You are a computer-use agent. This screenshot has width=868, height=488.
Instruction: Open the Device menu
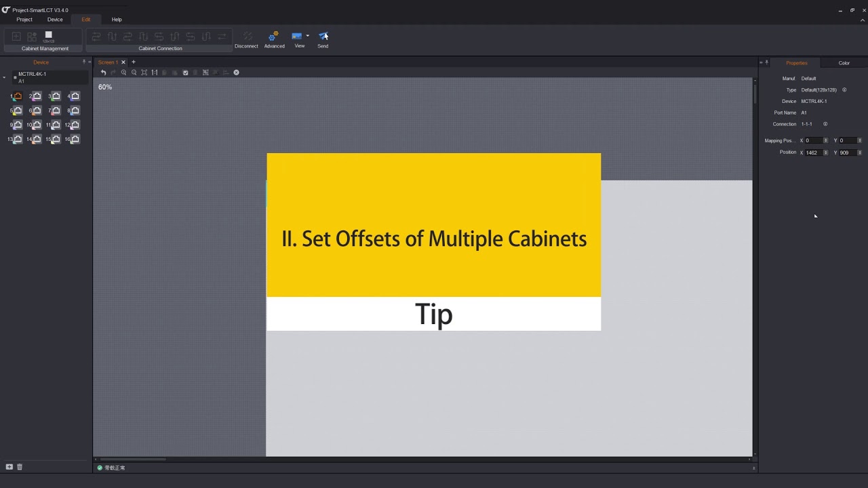55,20
